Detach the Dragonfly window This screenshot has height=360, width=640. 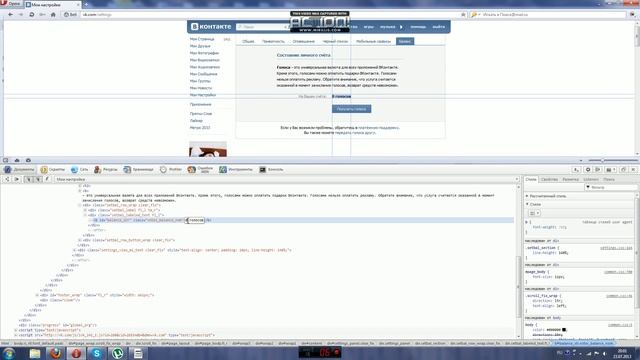click(x=623, y=169)
